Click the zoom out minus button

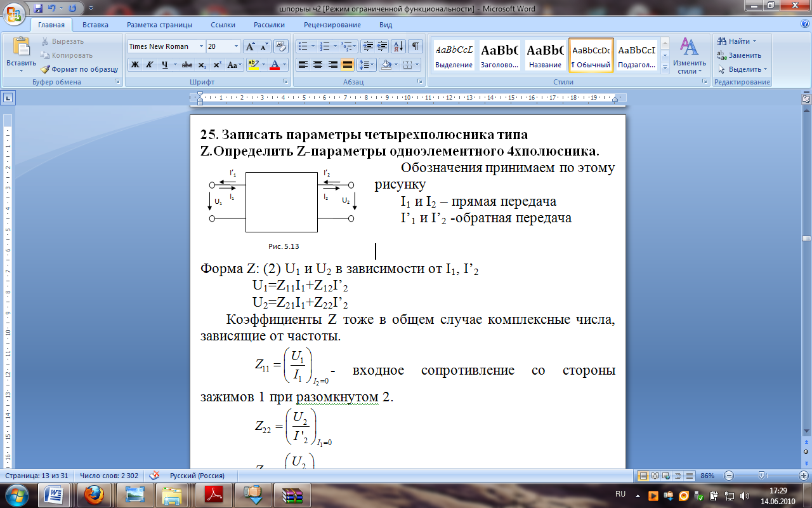click(728, 476)
